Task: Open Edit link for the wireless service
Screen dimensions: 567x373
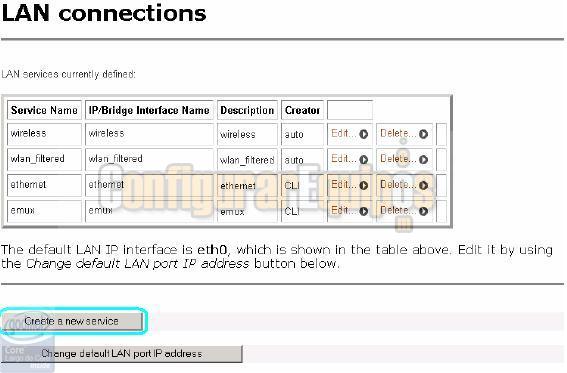Action: pyautogui.click(x=344, y=133)
